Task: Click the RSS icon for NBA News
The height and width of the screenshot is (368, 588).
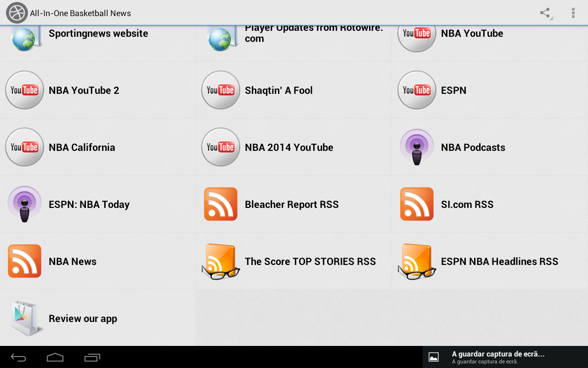Action: (24, 261)
